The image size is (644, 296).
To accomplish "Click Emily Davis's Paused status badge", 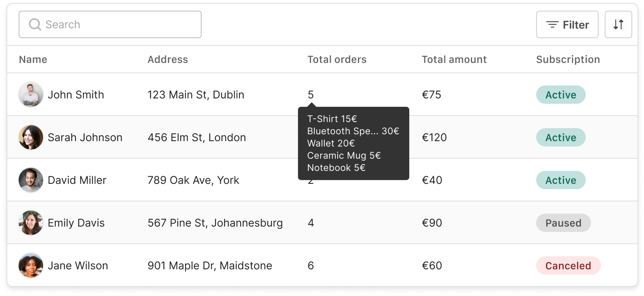I will [x=563, y=223].
